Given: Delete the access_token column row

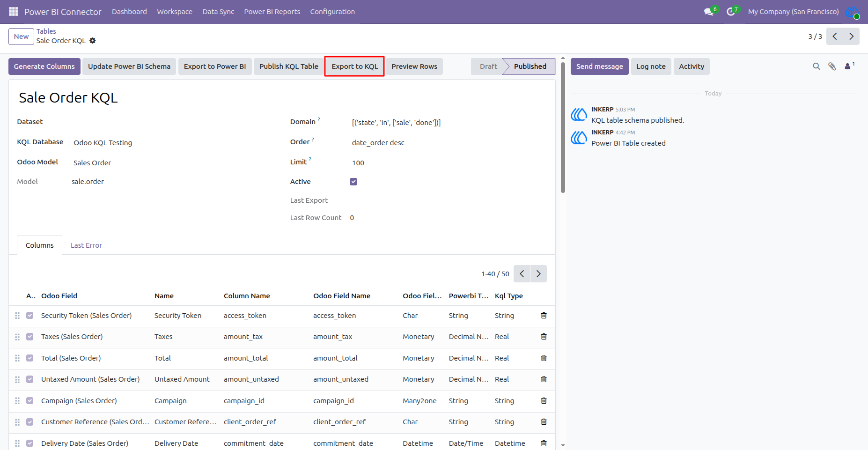Looking at the screenshot, I should [544, 316].
